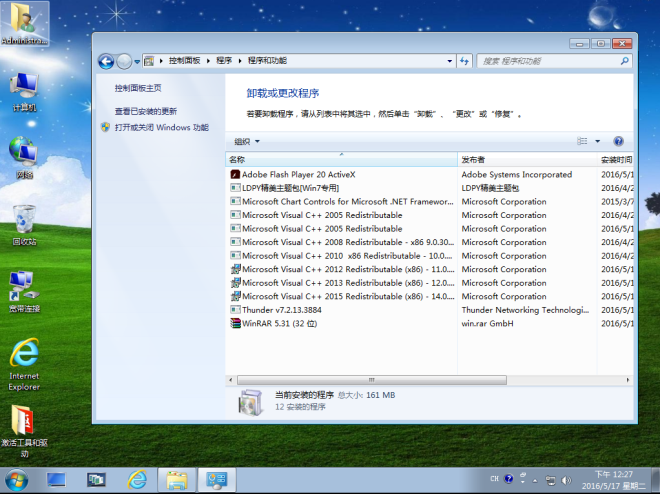The width and height of the screenshot is (660, 494).
Task: Select the 控制面板 breadcrumb
Action: (184, 61)
